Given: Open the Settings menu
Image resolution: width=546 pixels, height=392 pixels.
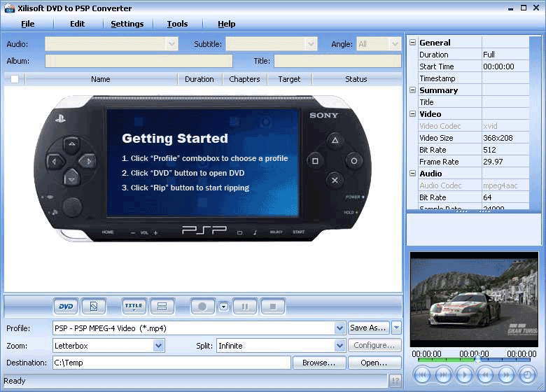Looking at the screenshot, I should 127,24.
